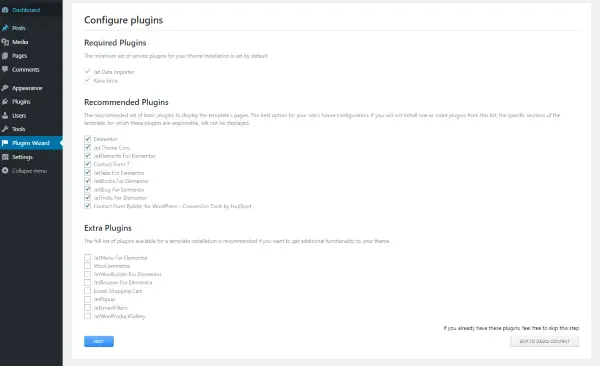Viewport: 600px width, 366px height.
Task: Tick the JetPopup checkbox
Action: (88, 299)
